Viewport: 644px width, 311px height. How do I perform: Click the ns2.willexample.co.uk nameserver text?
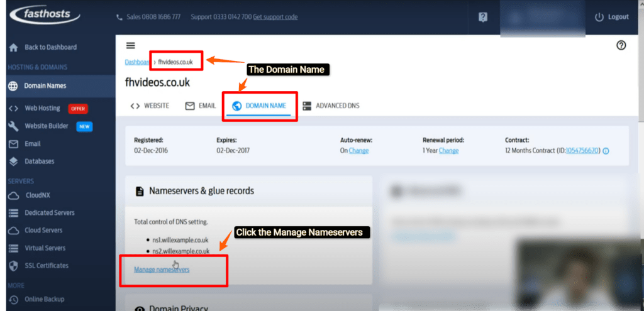(x=181, y=251)
